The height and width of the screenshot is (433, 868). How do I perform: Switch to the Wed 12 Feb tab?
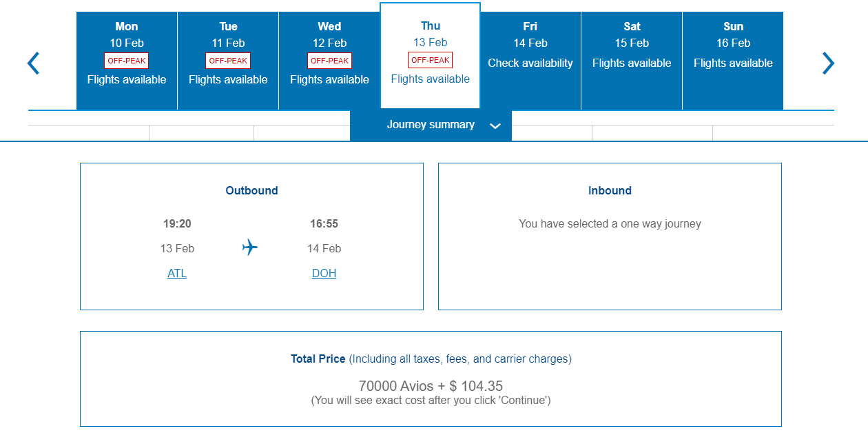coord(329,41)
